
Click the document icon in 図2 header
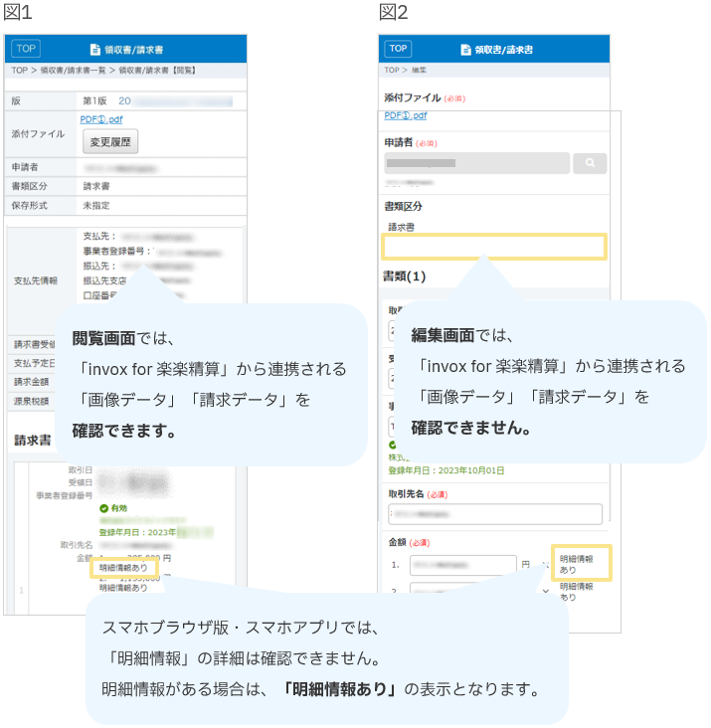465,50
